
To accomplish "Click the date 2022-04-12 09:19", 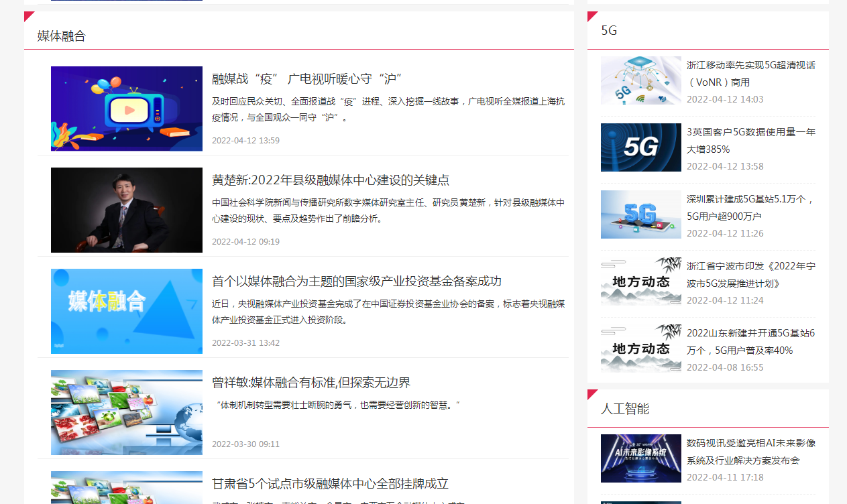I will [x=245, y=241].
